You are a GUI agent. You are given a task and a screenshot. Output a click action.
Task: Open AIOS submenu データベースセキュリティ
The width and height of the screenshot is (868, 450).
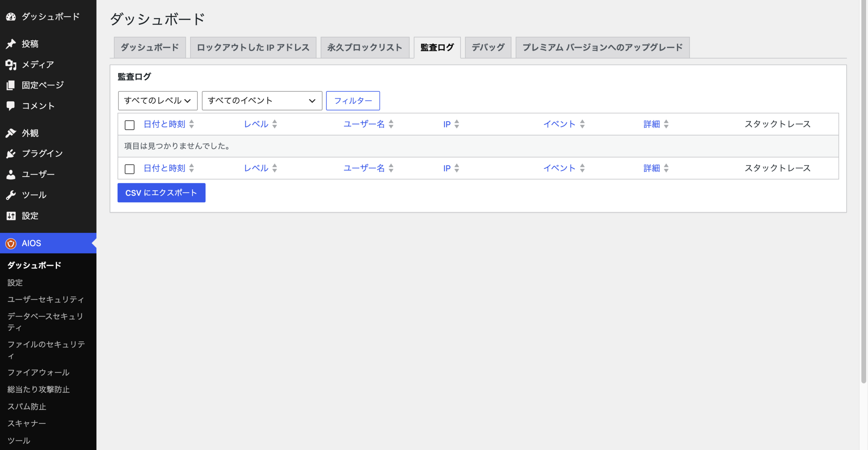[x=45, y=322]
